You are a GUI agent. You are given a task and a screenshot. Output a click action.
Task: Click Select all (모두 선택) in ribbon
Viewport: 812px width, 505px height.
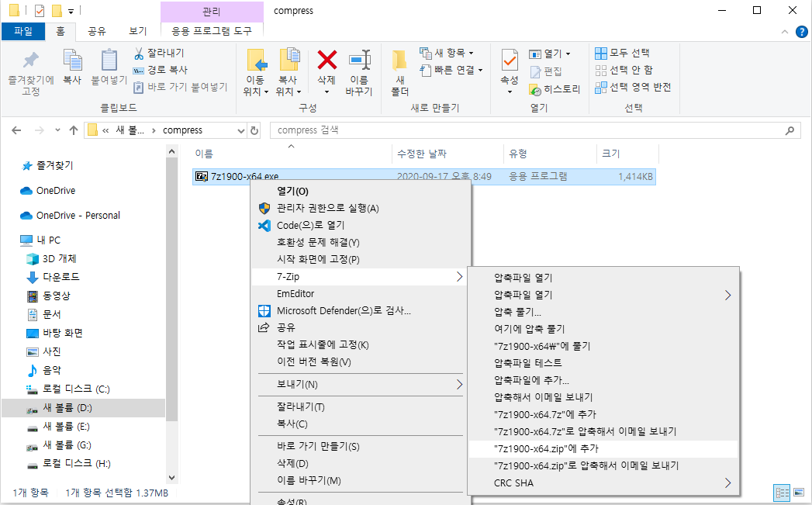[x=623, y=53]
